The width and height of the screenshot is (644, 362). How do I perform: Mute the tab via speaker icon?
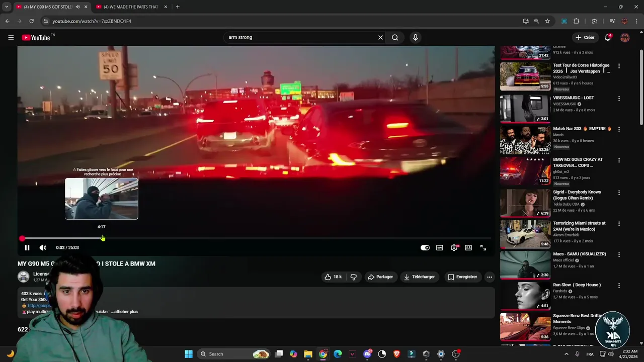click(x=77, y=7)
